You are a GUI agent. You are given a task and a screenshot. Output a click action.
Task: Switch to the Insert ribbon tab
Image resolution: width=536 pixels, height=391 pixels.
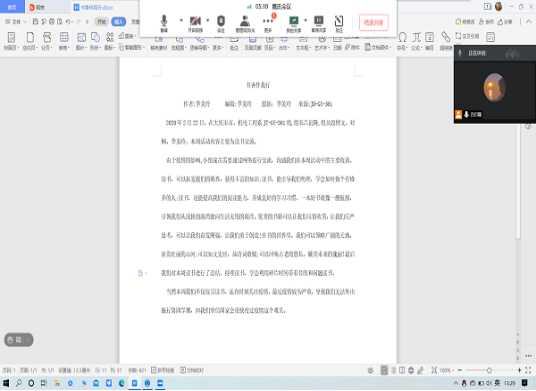119,22
